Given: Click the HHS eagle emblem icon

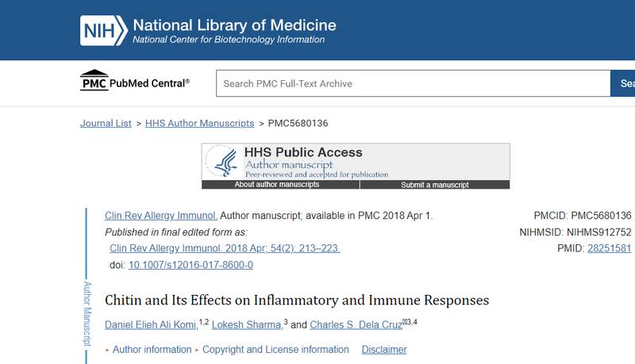Looking at the screenshot, I should (x=223, y=162).
